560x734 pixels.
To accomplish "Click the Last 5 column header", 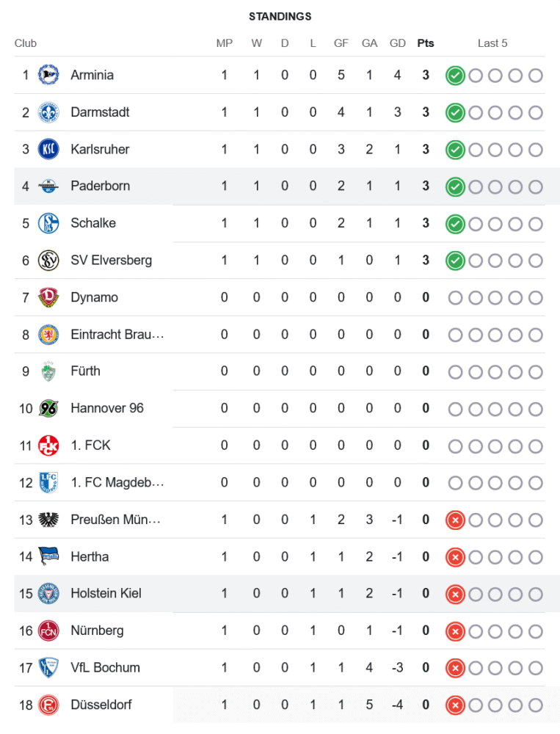I will pos(492,43).
